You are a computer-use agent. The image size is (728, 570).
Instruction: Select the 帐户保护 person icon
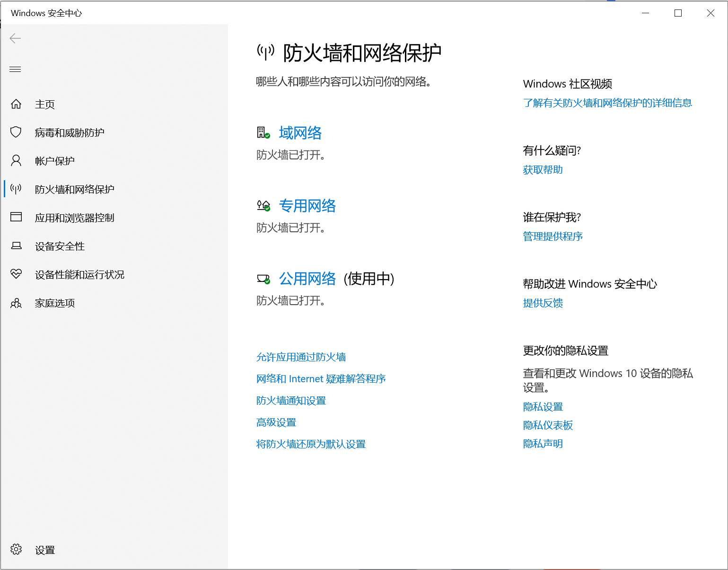16,160
